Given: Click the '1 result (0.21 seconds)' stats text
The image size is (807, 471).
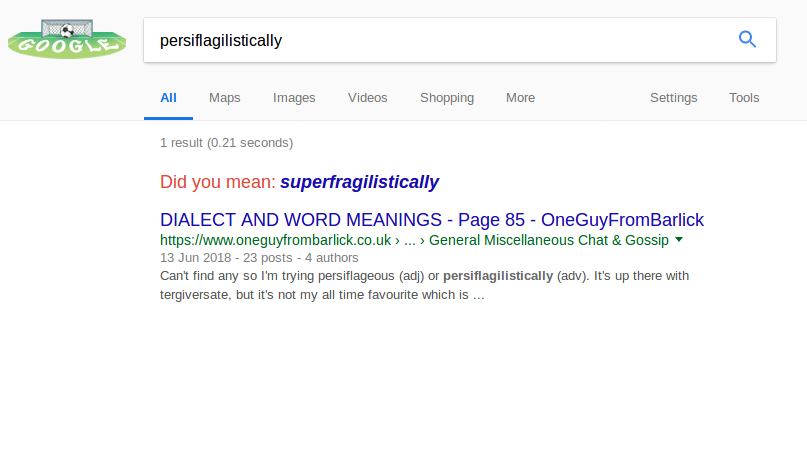Looking at the screenshot, I should [x=227, y=143].
